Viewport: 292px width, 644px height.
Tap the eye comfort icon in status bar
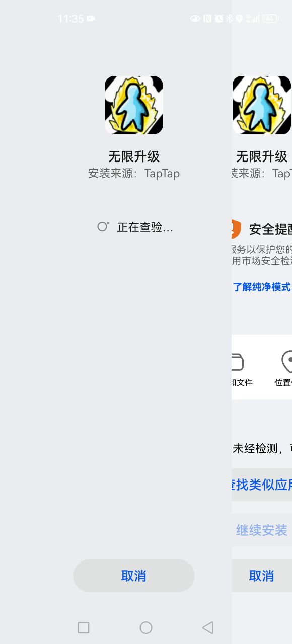point(195,19)
